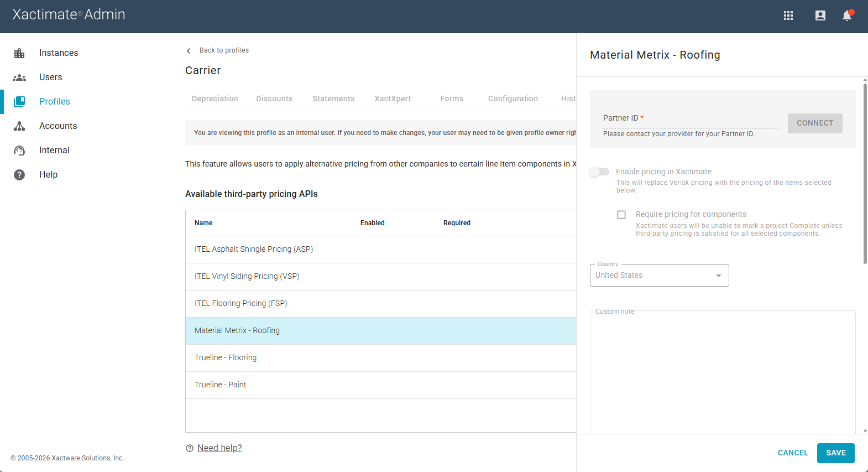The image size is (868, 472).
Task: Click the Instances building icon
Action: (19, 53)
